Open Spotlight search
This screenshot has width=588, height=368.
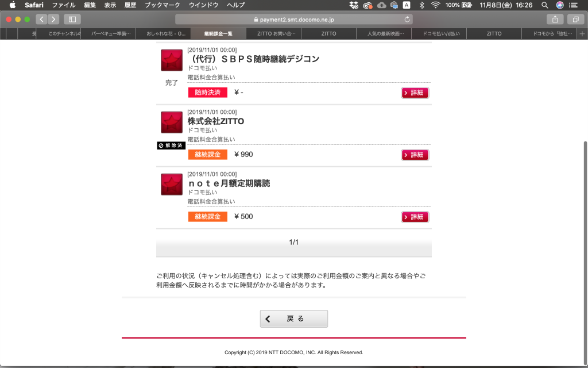click(545, 5)
